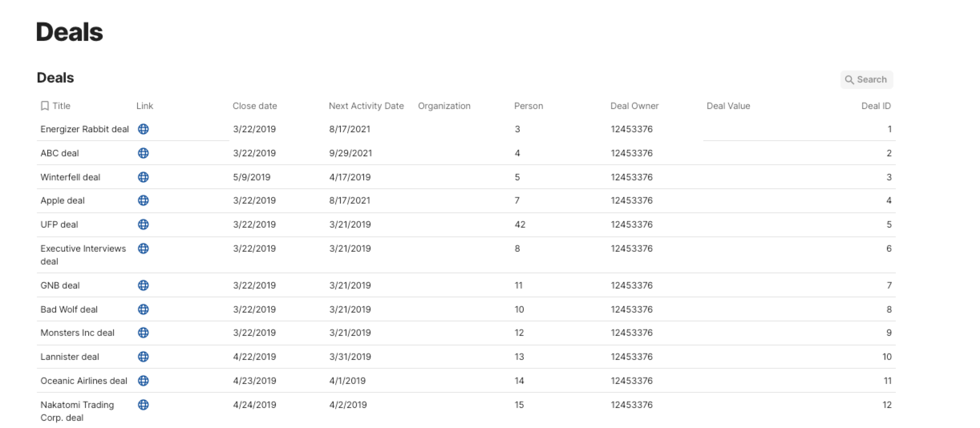Open the Winterfell deal link globe icon
The height and width of the screenshot is (428, 980).
tap(143, 177)
